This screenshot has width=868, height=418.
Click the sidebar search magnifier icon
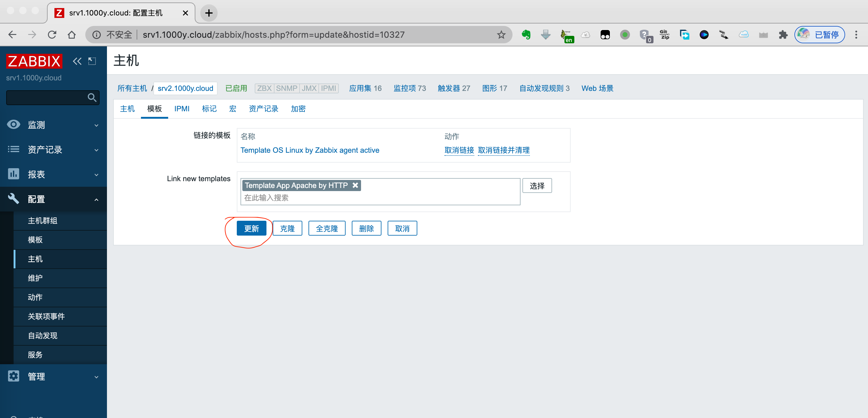click(91, 98)
